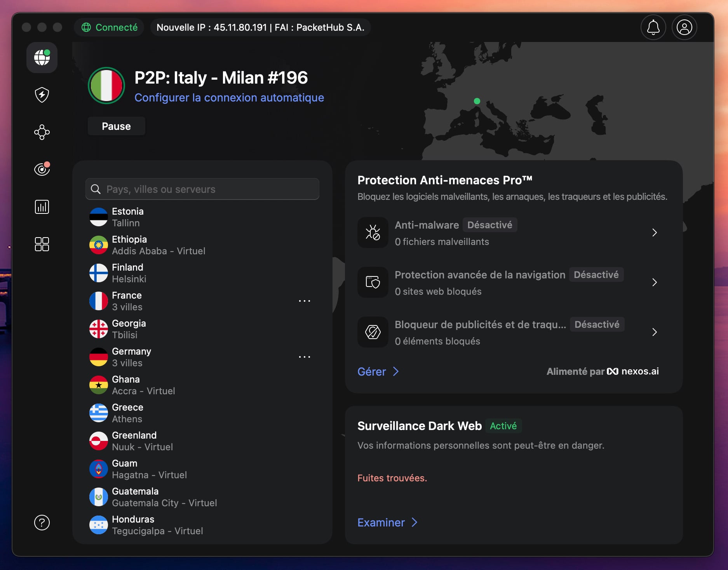Click the Ethiopia flag icon

[x=99, y=245]
